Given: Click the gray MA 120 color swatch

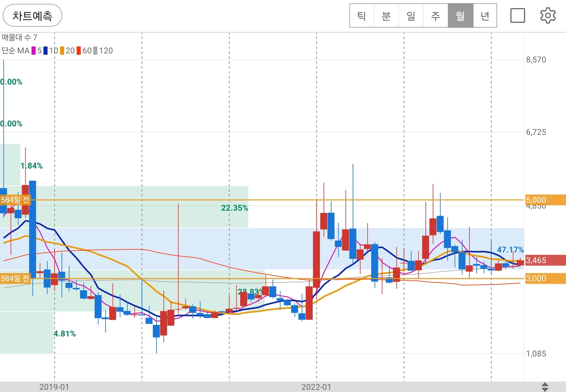Looking at the screenshot, I should [x=95, y=51].
